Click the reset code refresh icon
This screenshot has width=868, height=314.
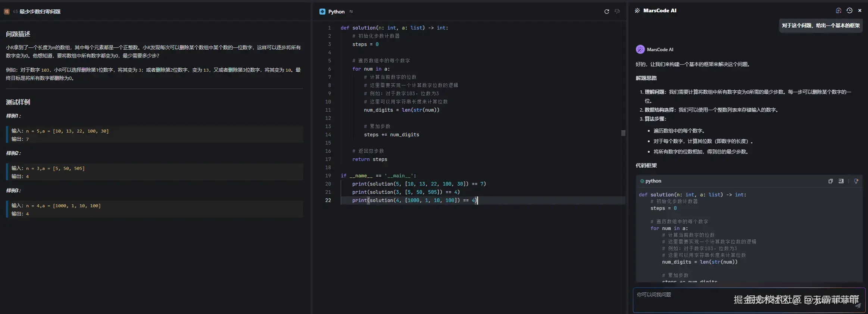(x=607, y=12)
